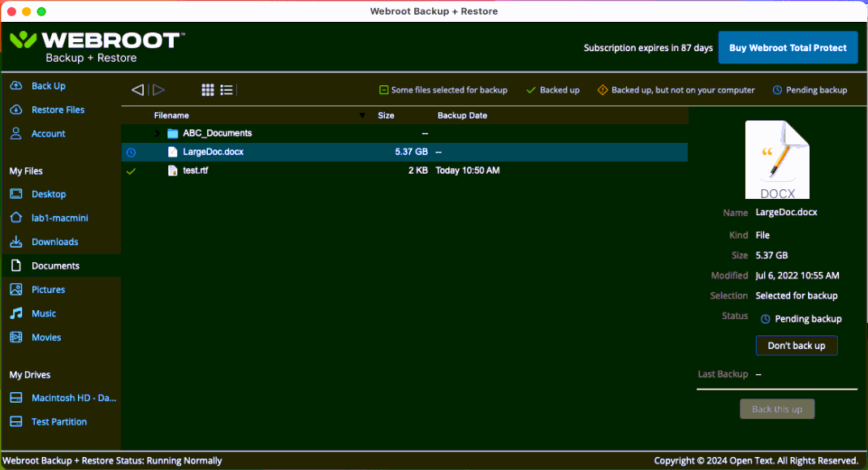This screenshot has width=868, height=470.
Task: Click the Webroot logo
Action: (97, 46)
